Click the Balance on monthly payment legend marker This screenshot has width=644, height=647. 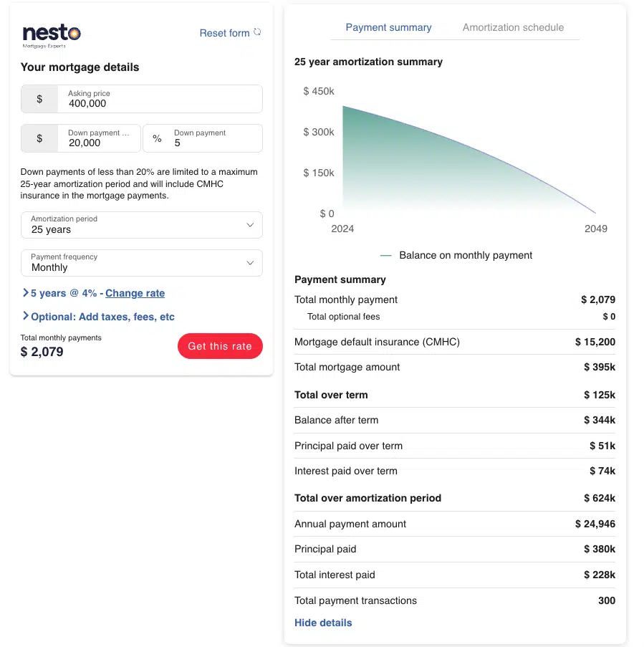point(385,256)
